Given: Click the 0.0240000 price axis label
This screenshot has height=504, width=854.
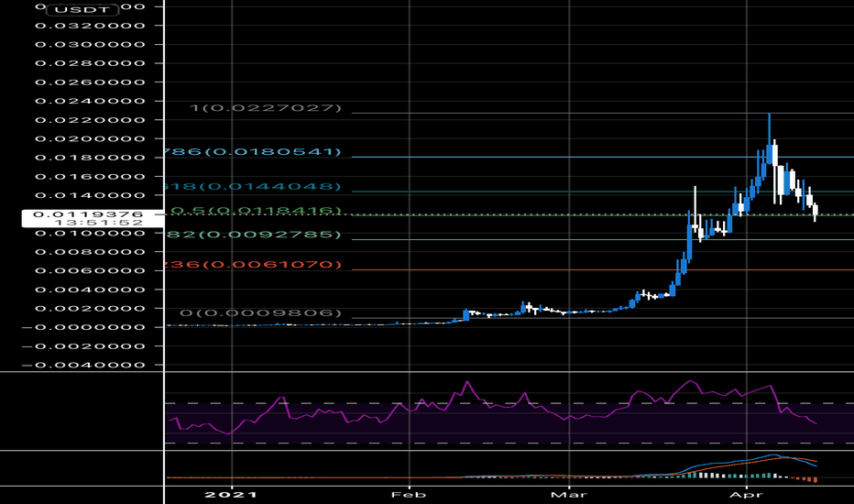Looking at the screenshot, I should pos(91,101).
